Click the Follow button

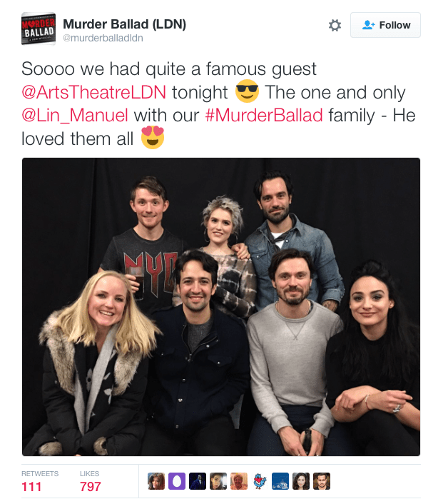pyautogui.click(x=385, y=25)
